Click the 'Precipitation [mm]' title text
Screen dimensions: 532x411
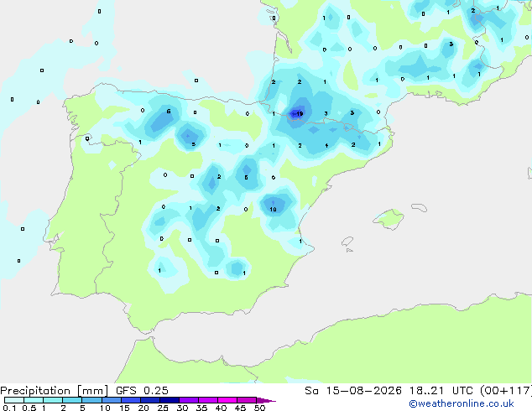tap(55, 391)
